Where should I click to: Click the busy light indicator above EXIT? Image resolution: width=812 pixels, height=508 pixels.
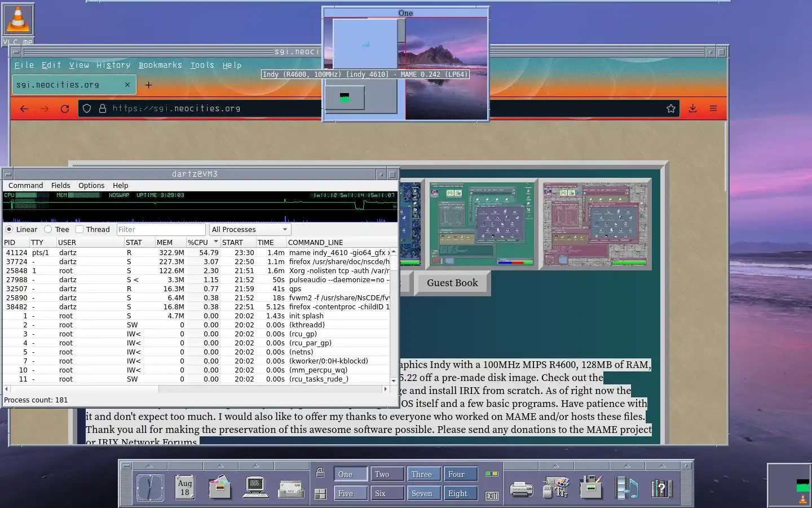[492, 474]
